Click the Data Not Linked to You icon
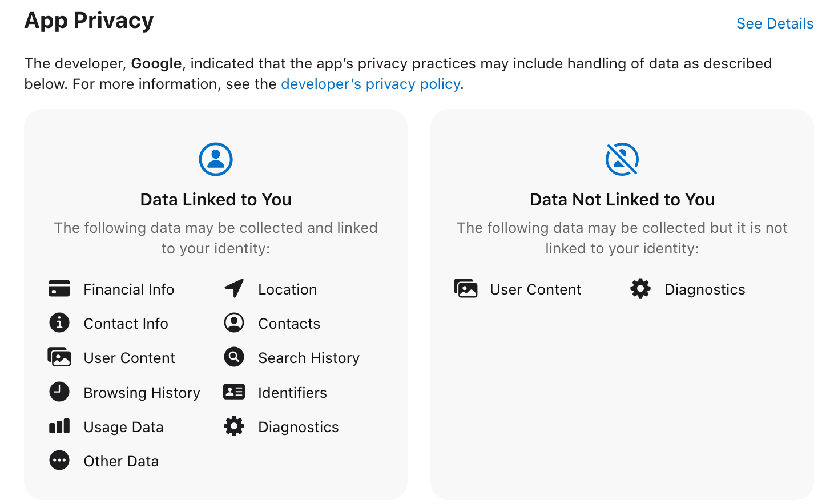The height and width of the screenshot is (504, 838). [x=622, y=159]
